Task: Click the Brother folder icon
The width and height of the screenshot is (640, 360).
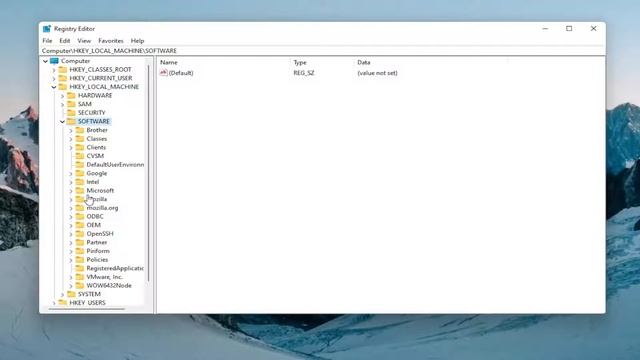Action: coord(80,130)
